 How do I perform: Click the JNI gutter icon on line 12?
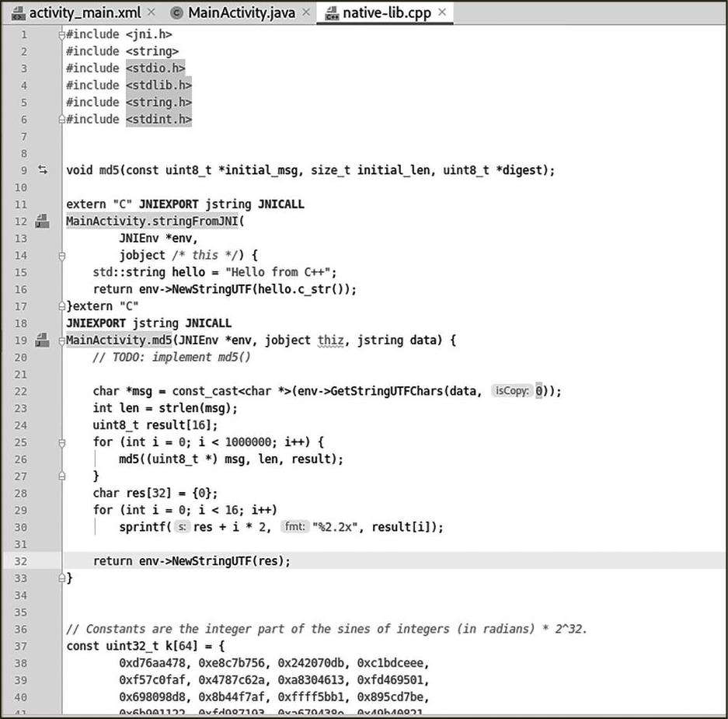(42, 221)
